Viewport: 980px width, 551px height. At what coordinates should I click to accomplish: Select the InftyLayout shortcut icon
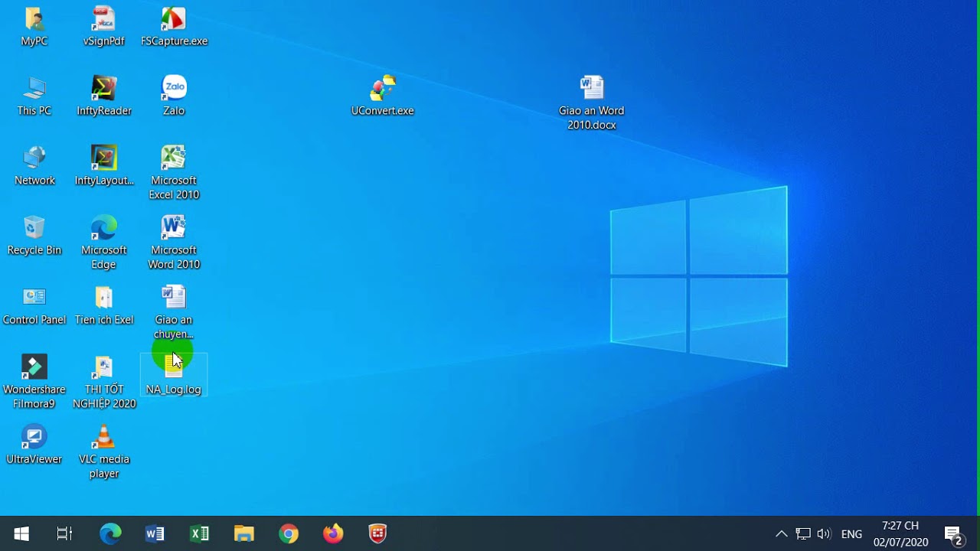click(104, 165)
